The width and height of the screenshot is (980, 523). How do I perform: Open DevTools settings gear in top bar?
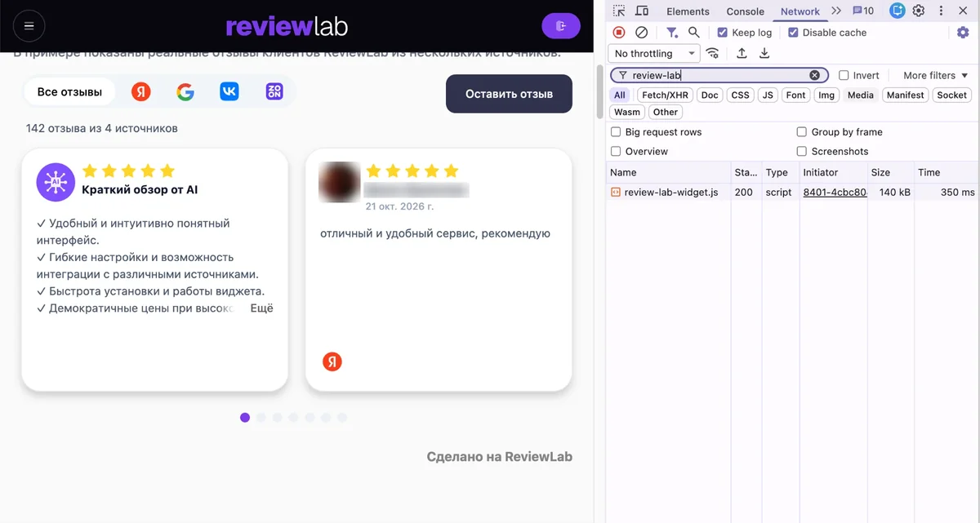tap(919, 11)
